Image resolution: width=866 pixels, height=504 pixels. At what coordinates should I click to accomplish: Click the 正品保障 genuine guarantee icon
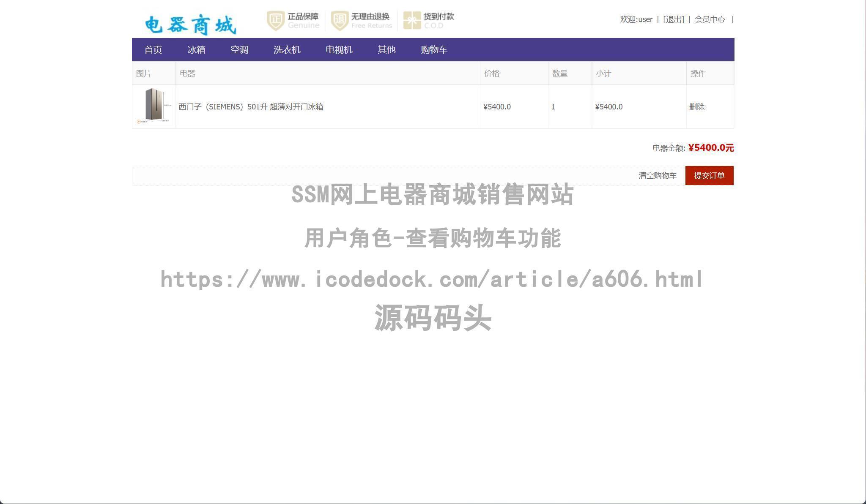point(293,19)
